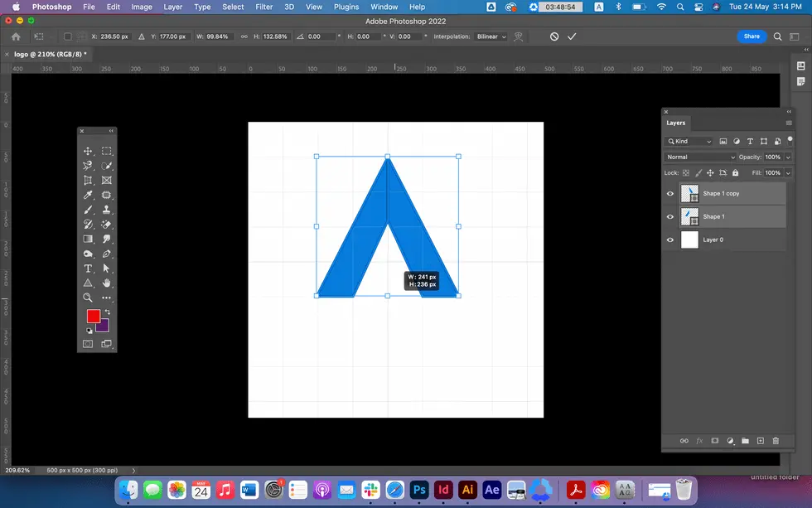Screen dimensions: 812x508
Task: Cancel the transform in the options bar
Action: (x=554, y=36)
